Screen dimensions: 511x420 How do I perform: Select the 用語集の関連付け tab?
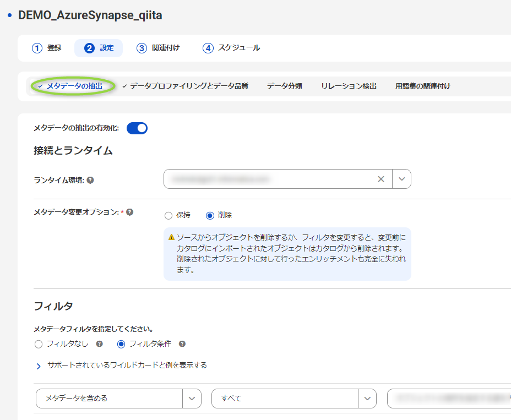pos(423,86)
